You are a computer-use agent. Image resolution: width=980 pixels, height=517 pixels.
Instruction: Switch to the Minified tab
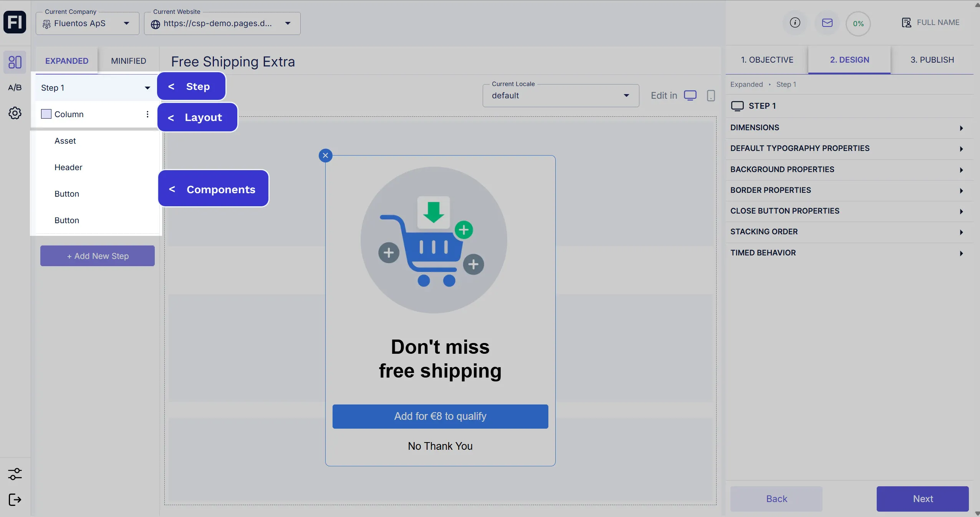(128, 61)
